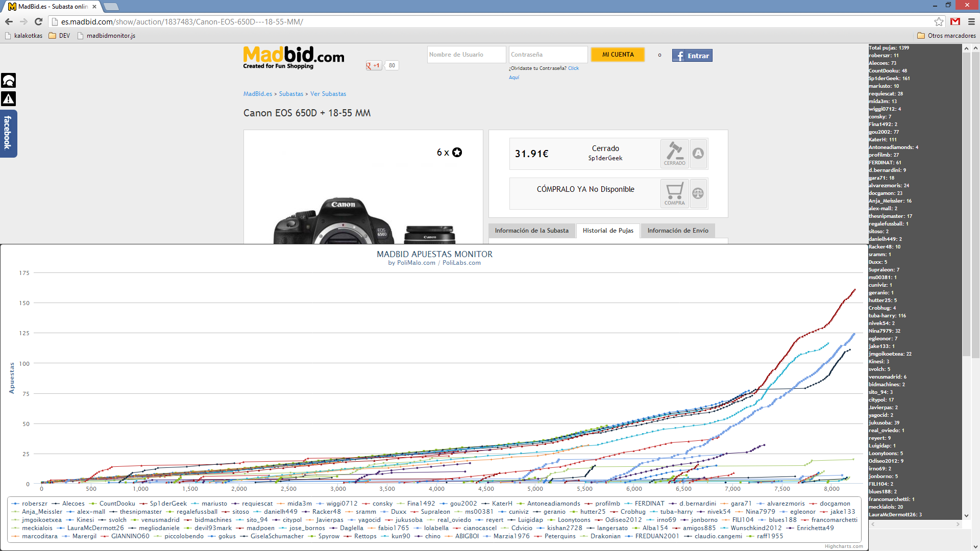
Task: Open Highcharts.com credit link
Action: [x=844, y=546]
